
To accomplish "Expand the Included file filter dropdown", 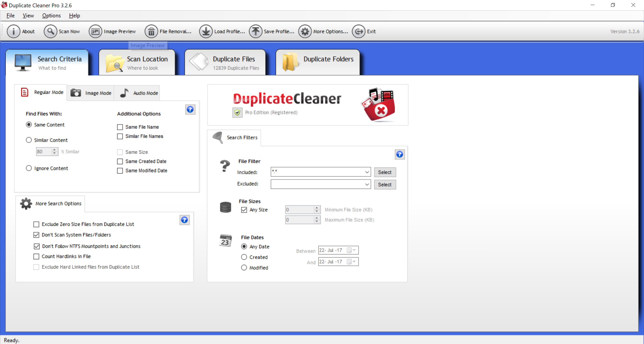I will [367, 172].
